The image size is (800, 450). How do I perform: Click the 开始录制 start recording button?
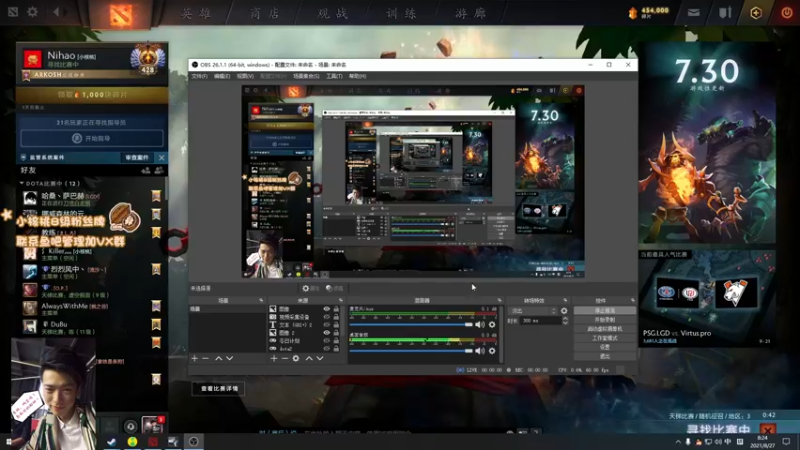tap(605, 320)
